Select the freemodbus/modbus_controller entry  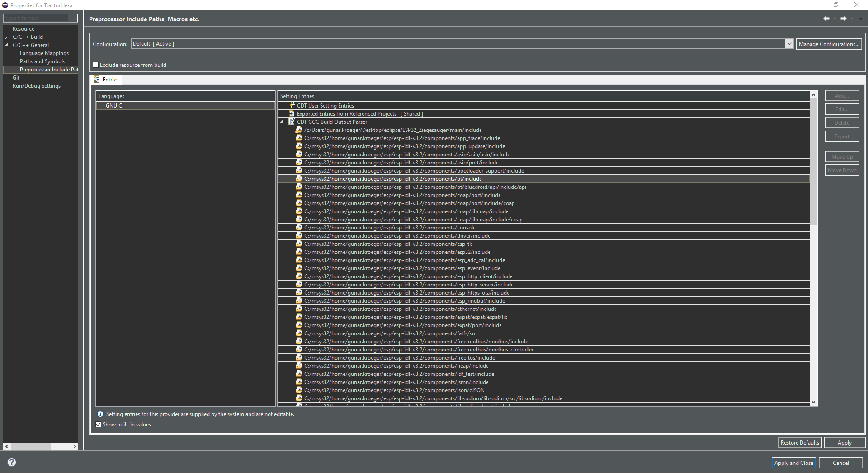(420, 350)
